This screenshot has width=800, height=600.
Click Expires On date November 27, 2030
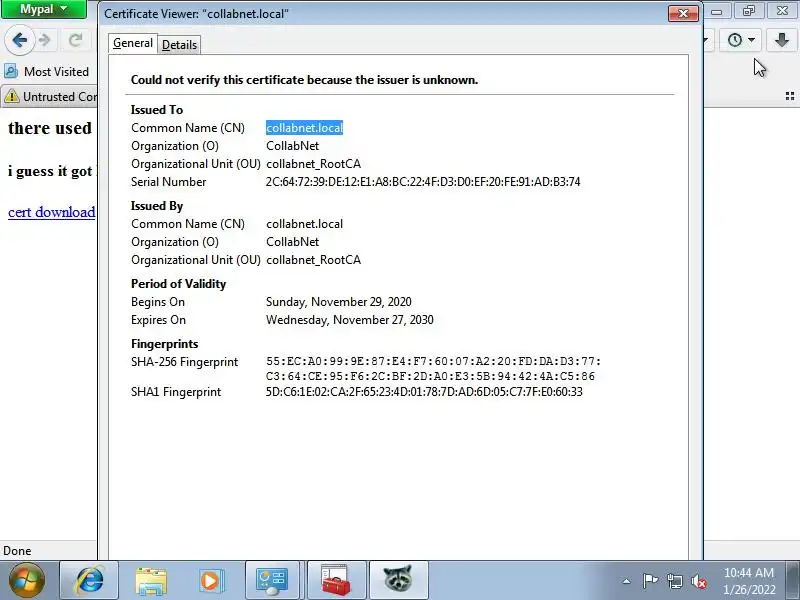click(x=349, y=320)
